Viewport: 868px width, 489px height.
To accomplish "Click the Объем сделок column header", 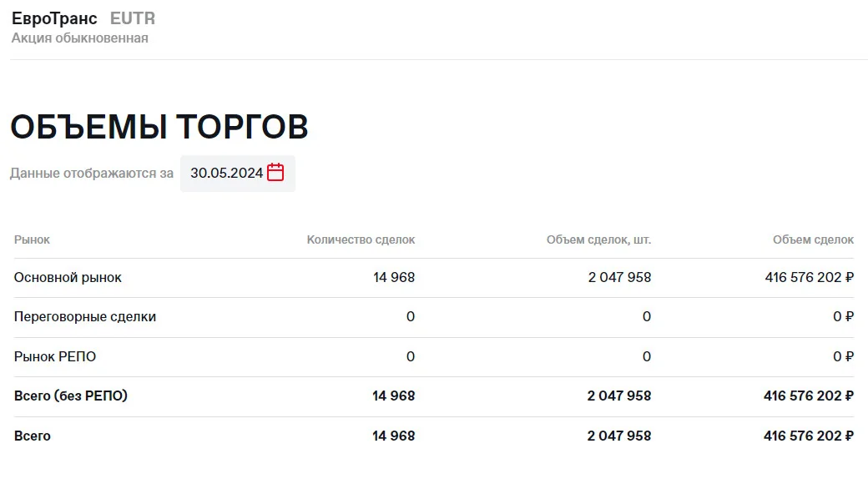I will (x=813, y=239).
